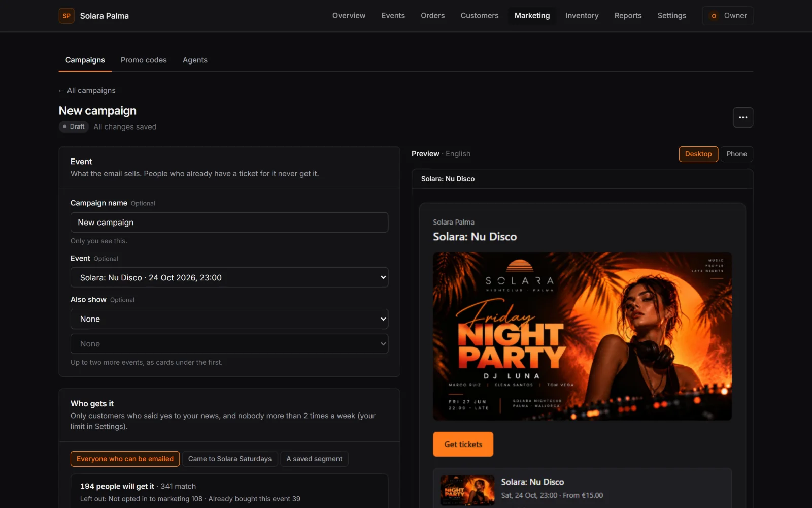Open the Settings nav item
812x508 pixels.
671,16
